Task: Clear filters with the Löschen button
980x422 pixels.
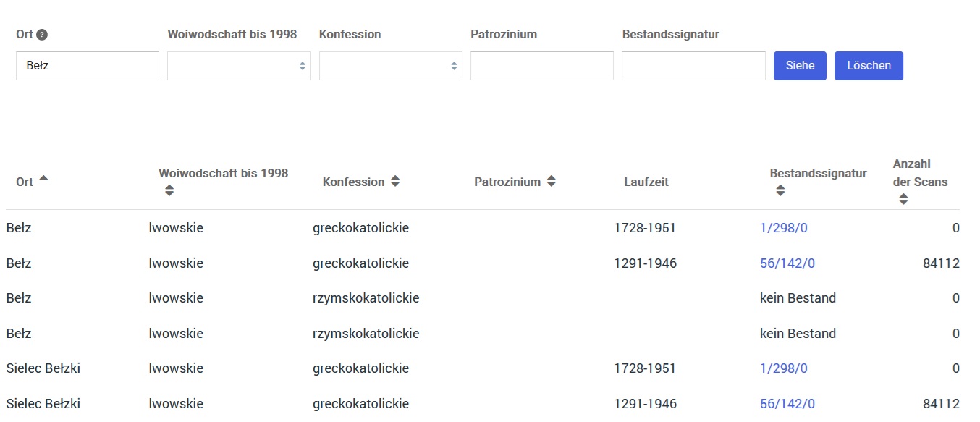Action: tap(869, 66)
